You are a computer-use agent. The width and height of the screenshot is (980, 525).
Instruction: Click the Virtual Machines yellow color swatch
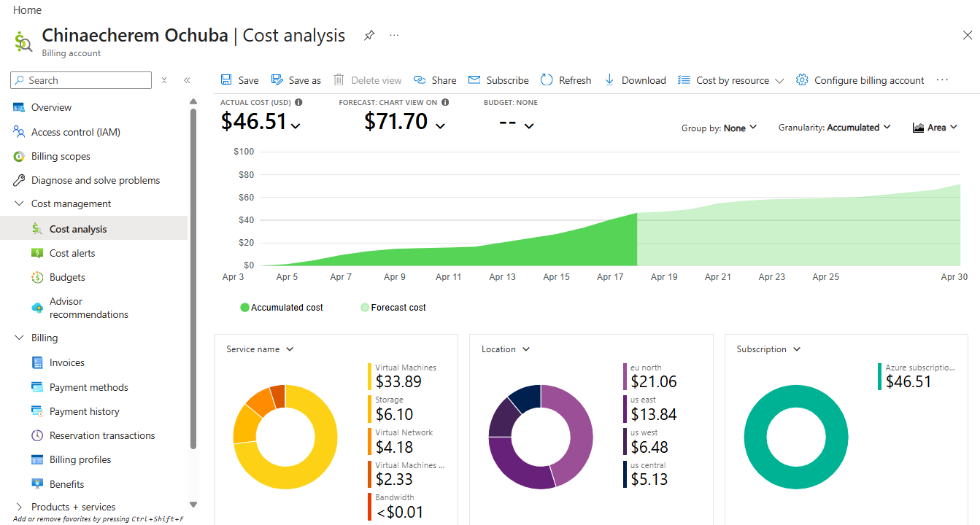pyautogui.click(x=369, y=376)
